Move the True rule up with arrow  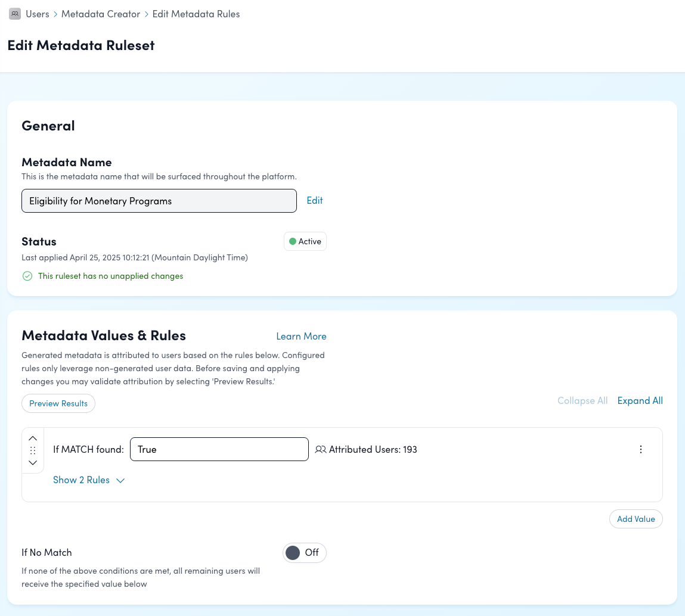coord(33,438)
